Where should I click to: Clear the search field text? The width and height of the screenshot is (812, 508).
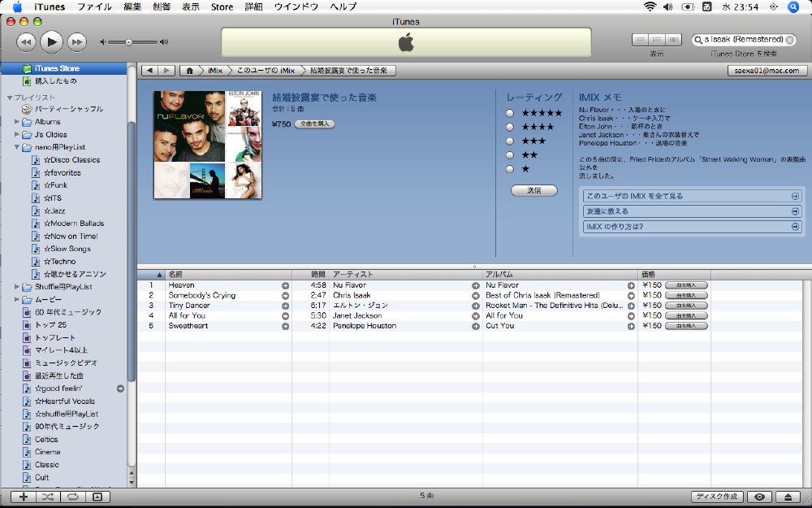[x=789, y=40]
